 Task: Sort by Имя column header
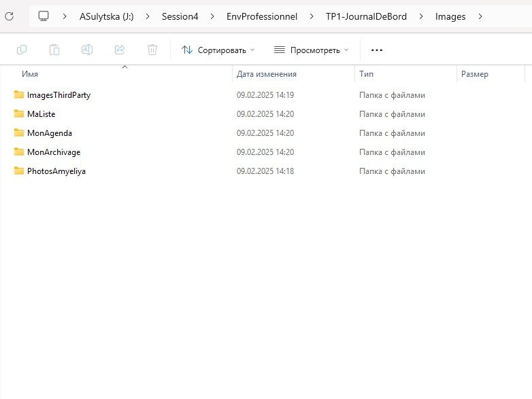30,74
